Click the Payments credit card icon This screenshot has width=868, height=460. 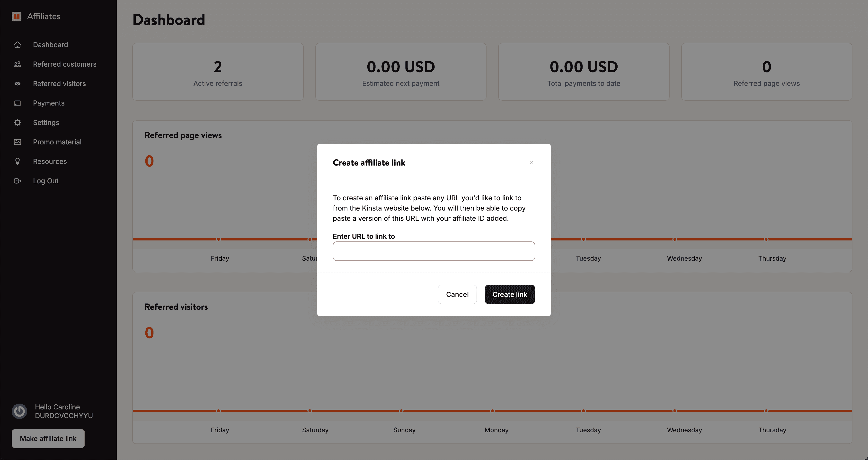tap(18, 103)
